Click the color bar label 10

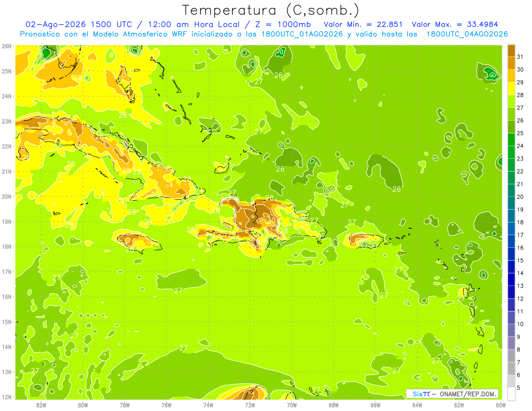[x=520, y=324]
